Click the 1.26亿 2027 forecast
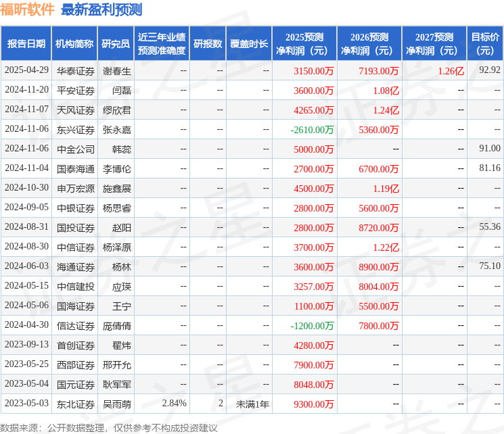The image size is (504, 434). tap(451, 71)
